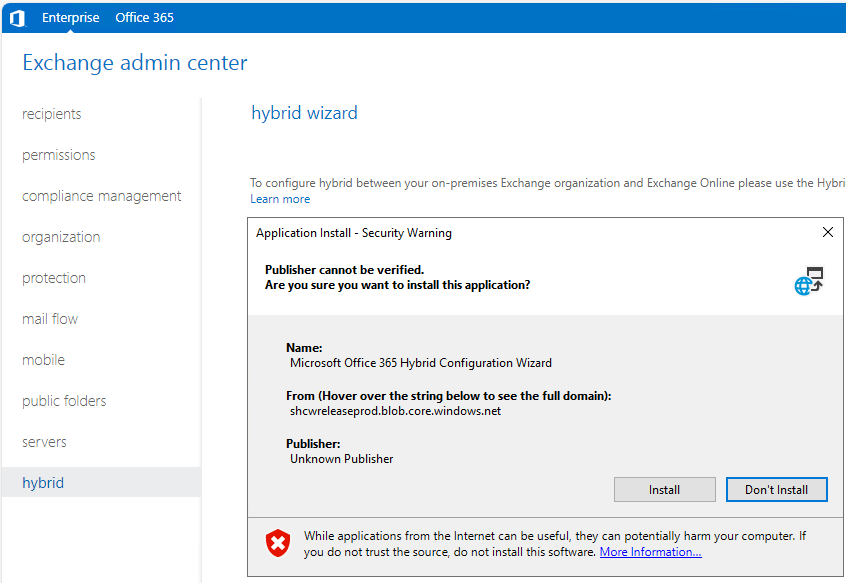Open public folders section
The image size is (846, 583).
[x=64, y=401]
